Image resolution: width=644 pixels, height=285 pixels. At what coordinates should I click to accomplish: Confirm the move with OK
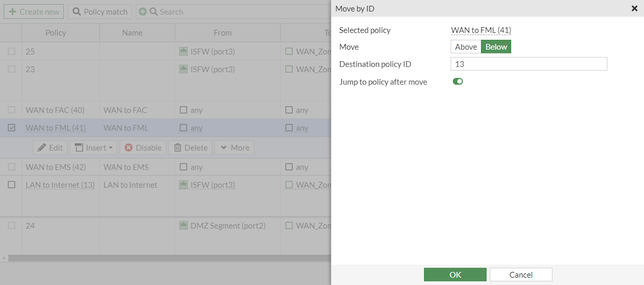[x=455, y=275]
